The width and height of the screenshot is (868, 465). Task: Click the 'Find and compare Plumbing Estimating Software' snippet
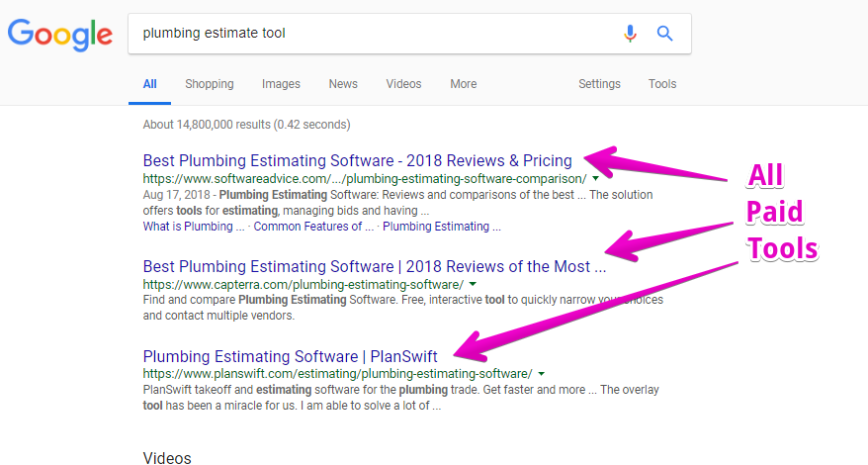coord(403,308)
